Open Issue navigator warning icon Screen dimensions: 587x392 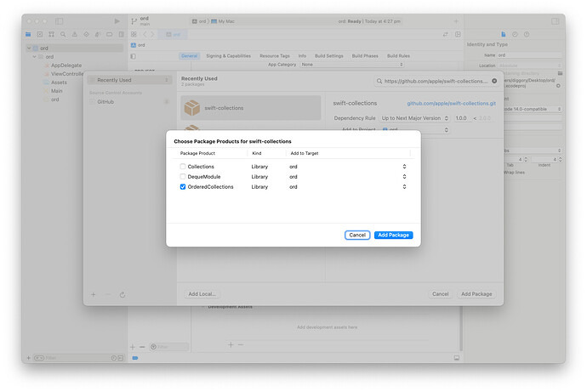[x=75, y=34]
